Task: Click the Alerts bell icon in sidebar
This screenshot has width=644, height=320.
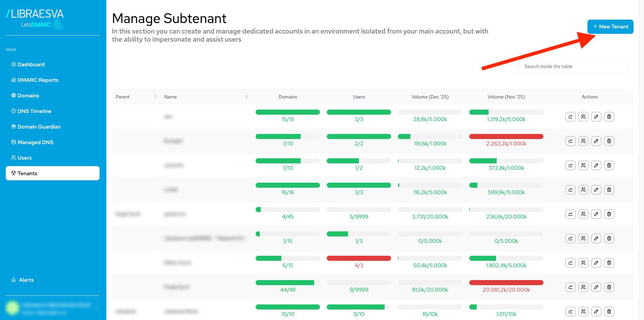Action: [x=14, y=280]
